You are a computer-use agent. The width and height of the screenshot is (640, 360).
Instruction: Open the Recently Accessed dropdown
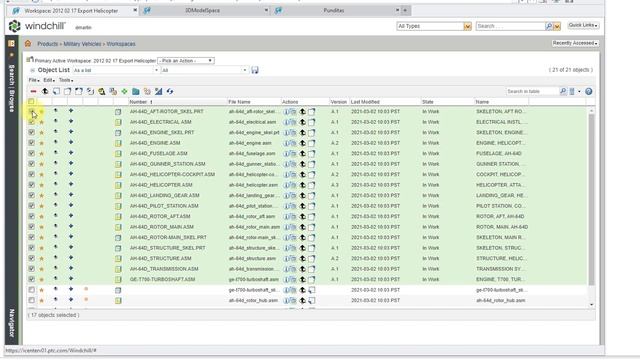pos(575,43)
